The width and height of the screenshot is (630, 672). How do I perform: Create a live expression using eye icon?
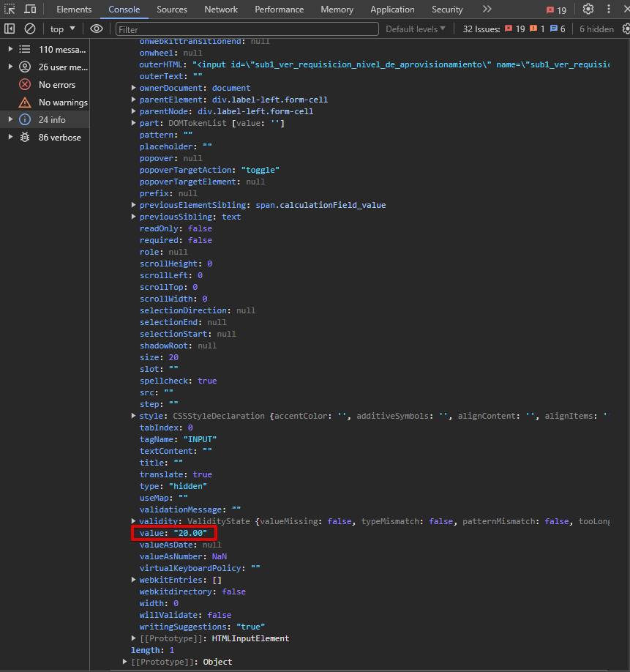tap(97, 29)
